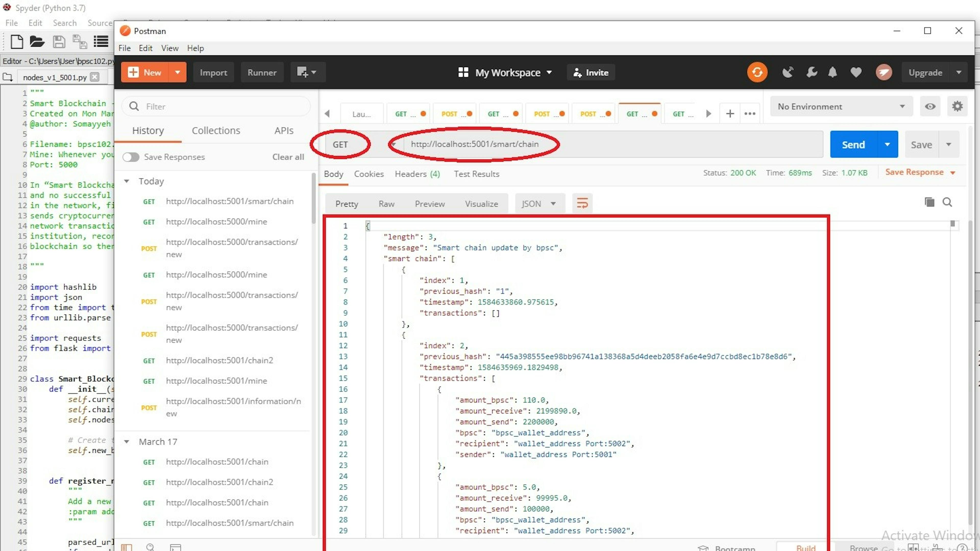
Task: Open the Save button dropdown arrow
Action: (x=948, y=144)
